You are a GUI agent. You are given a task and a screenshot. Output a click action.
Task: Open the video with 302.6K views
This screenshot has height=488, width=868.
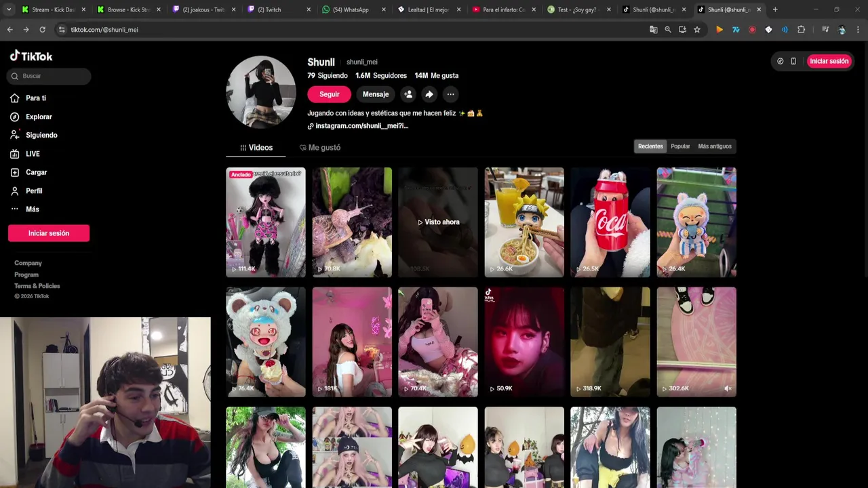[696, 342]
